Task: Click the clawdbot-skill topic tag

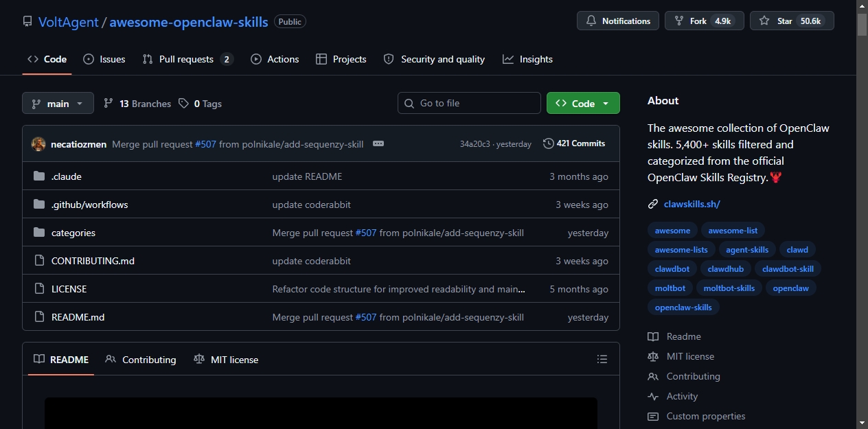Action: [x=788, y=269]
